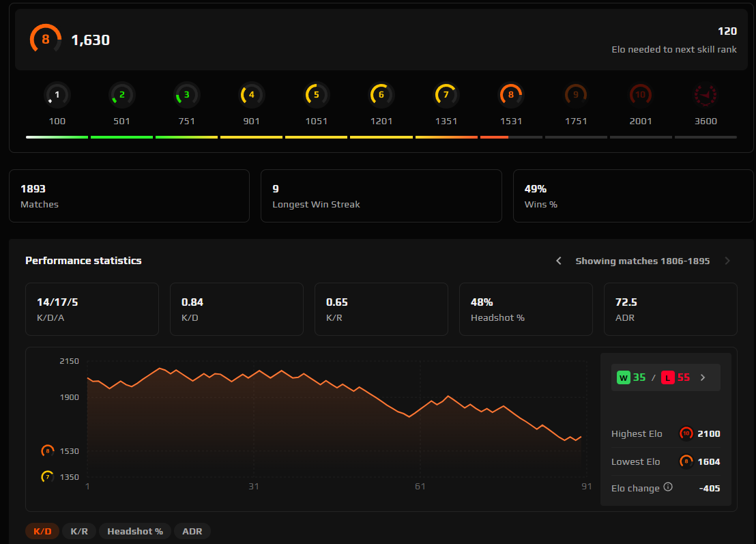The width and height of the screenshot is (756, 544).
Task: Open the Longest Win Streak card
Action: [x=381, y=196]
